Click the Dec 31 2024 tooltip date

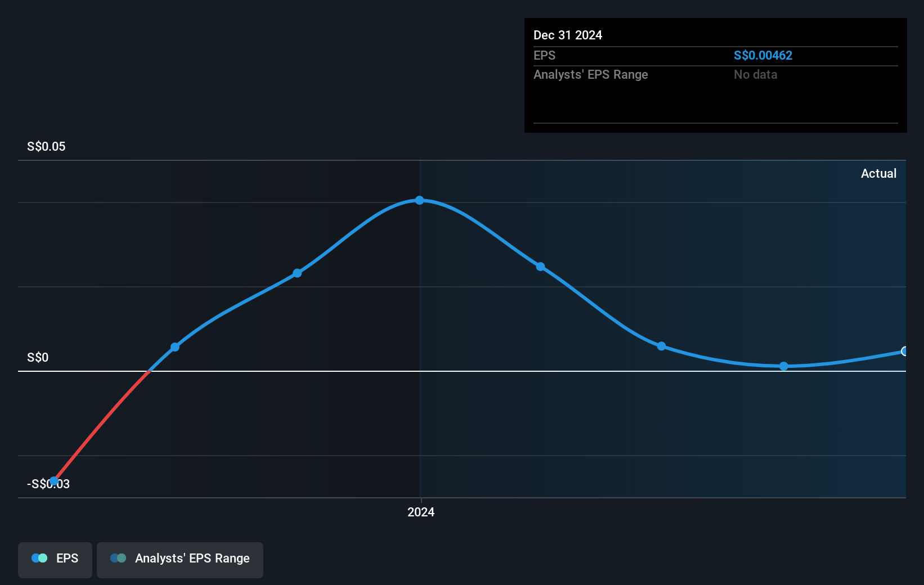568,35
